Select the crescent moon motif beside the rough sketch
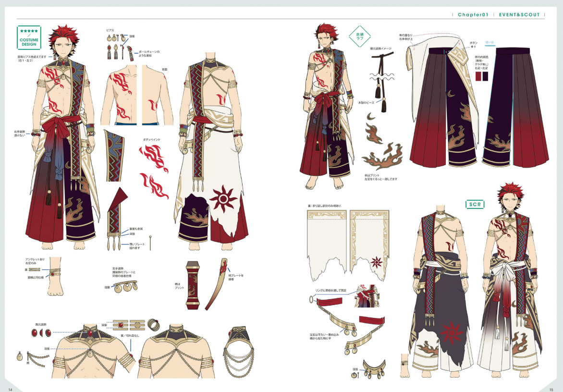563x392 pixels. click(371, 116)
